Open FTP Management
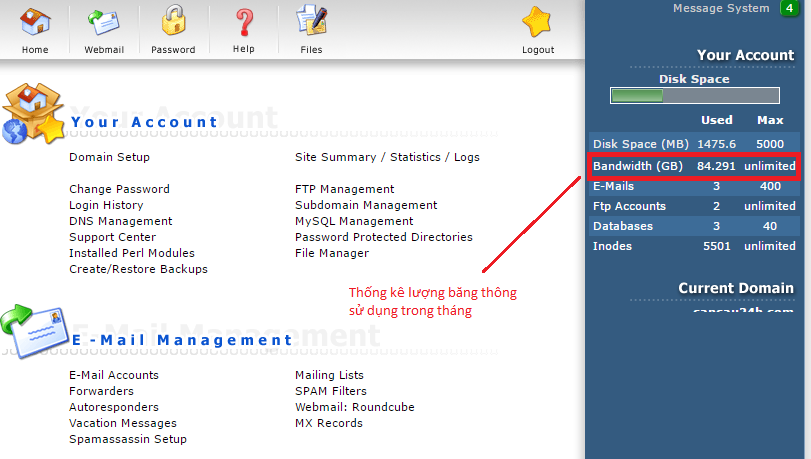The width and height of the screenshot is (811, 459). coord(344,189)
